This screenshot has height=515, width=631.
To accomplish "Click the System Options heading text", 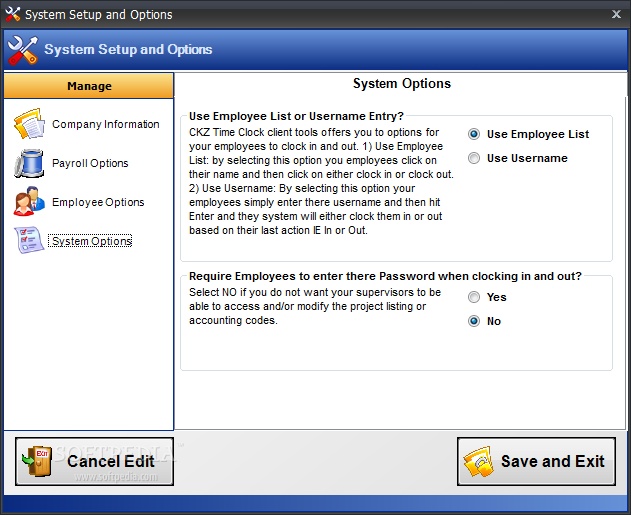I will click(402, 83).
